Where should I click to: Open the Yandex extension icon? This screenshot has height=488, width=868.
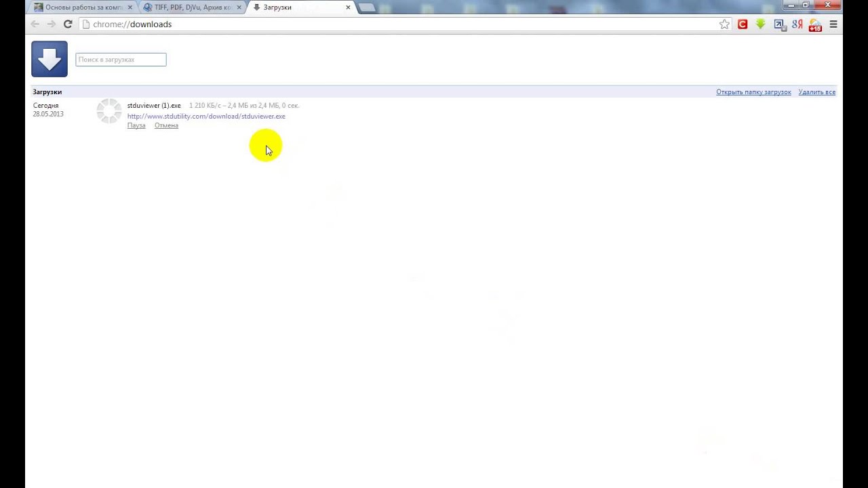click(x=797, y=24)
